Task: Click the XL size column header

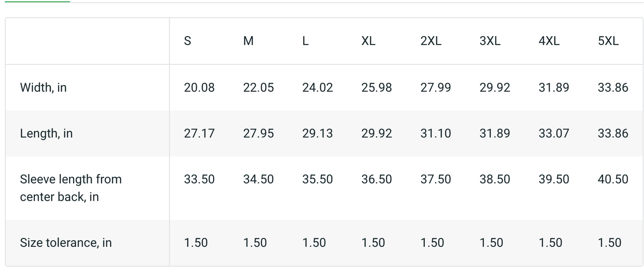Action: (368, 41)
